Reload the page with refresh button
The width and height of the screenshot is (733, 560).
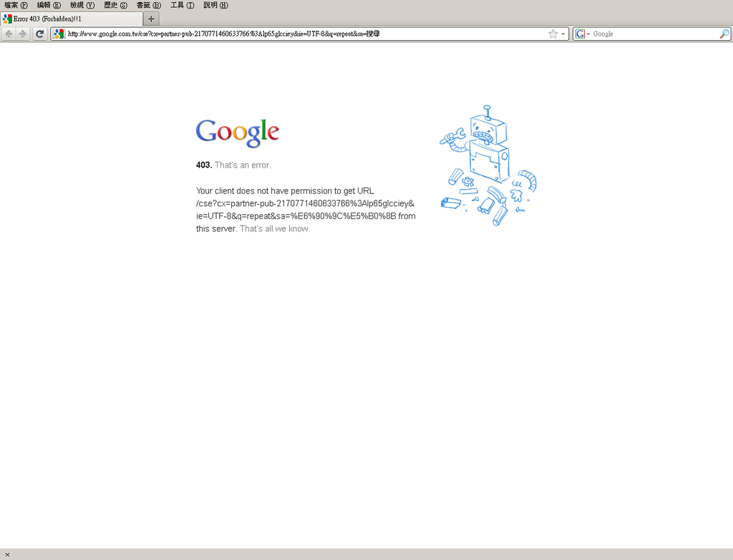(40, 34)
